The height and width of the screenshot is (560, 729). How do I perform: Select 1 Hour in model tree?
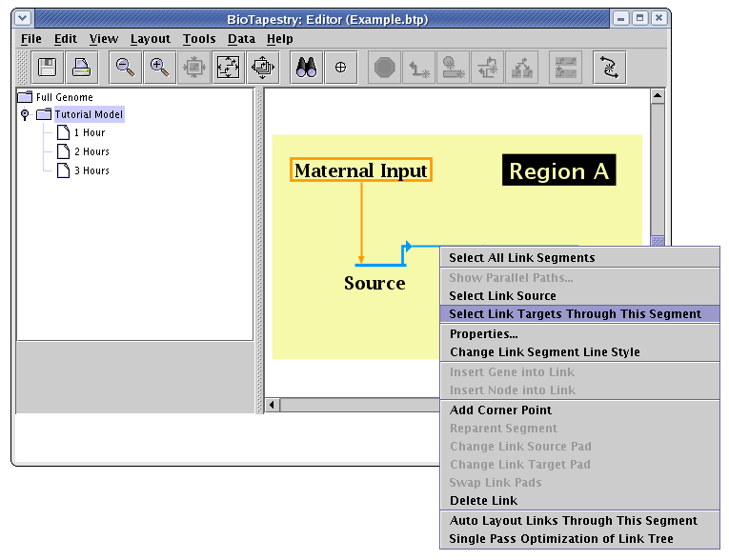tap(89, 133)
